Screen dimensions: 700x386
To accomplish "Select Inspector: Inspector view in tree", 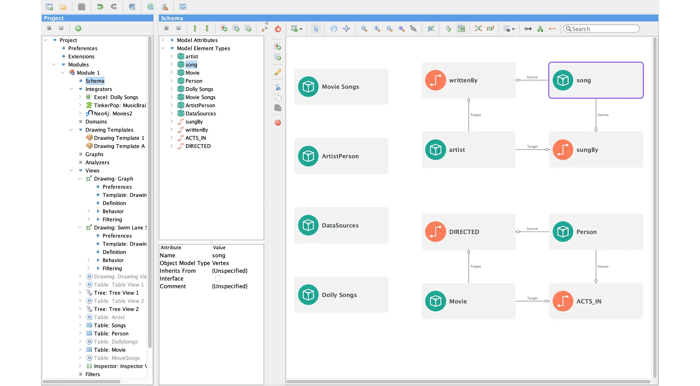I will 119,366.
